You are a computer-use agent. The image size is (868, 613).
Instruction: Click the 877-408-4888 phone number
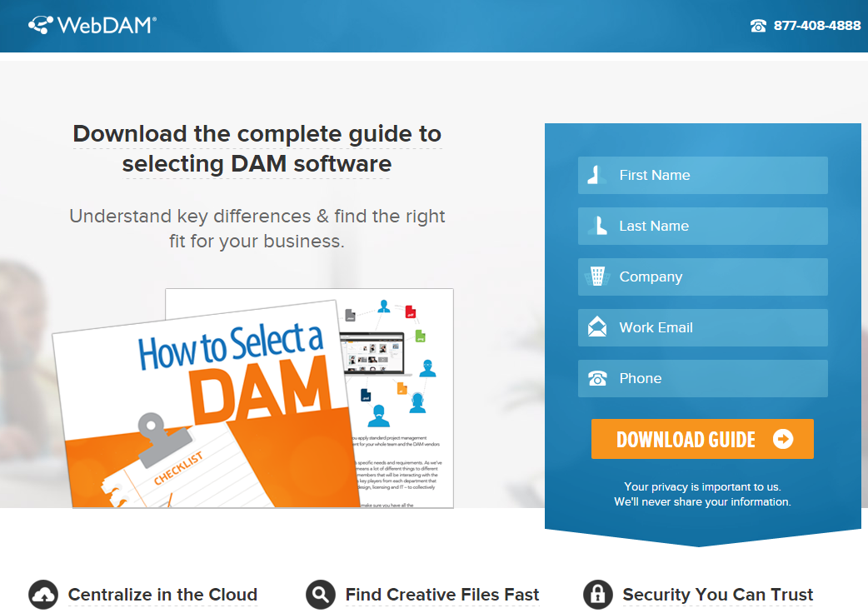pyautogui.click(x=817, y=26)
